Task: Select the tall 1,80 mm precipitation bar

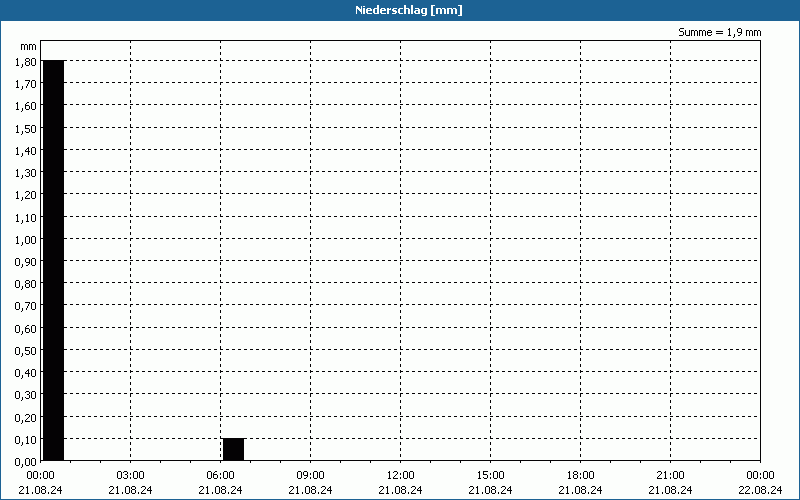Action: 54,261
